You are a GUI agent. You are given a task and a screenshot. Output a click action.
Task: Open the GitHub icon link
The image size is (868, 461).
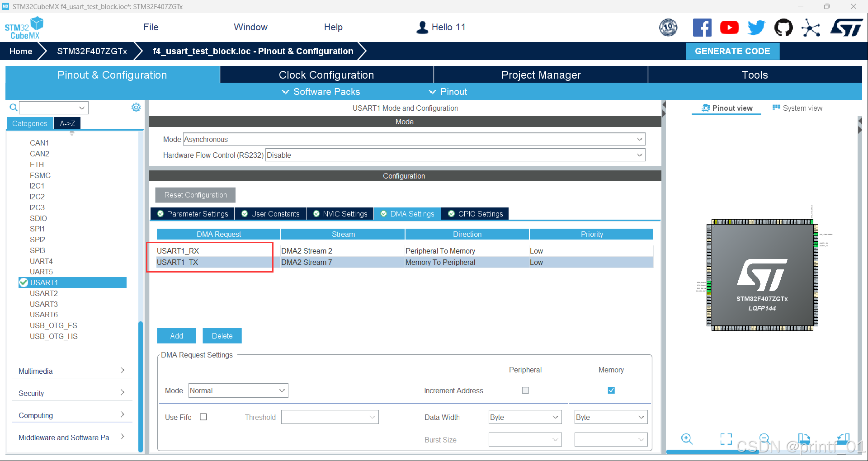[783, 28]
